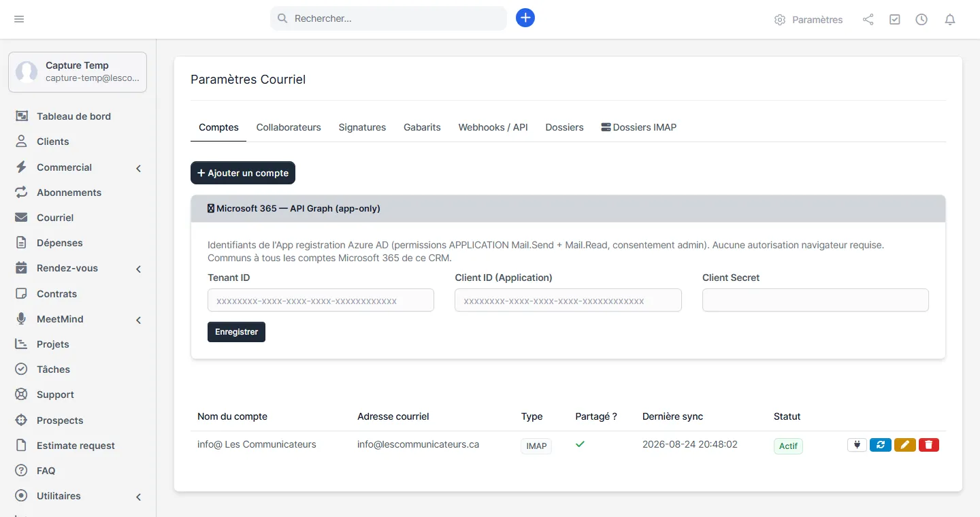Open the share icon in top bar
Screen dimensions: 980x517
pyautogui.click(x=868, y=20)
